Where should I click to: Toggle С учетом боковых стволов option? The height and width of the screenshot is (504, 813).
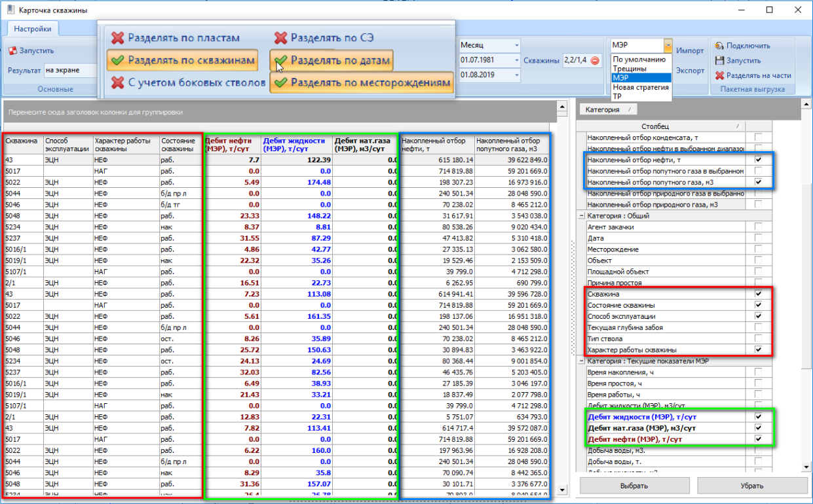click(189, 82)
